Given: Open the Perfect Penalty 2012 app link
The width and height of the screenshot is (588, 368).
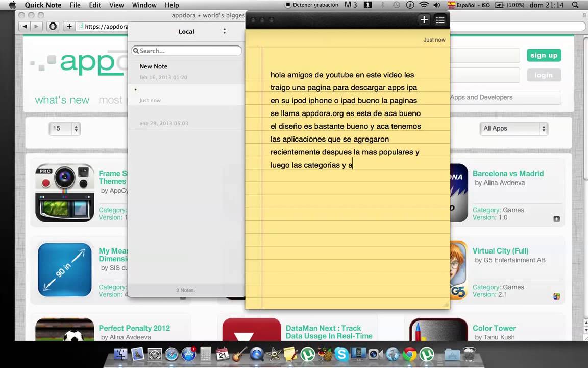Looking at the screenshot, I should 134,328.
